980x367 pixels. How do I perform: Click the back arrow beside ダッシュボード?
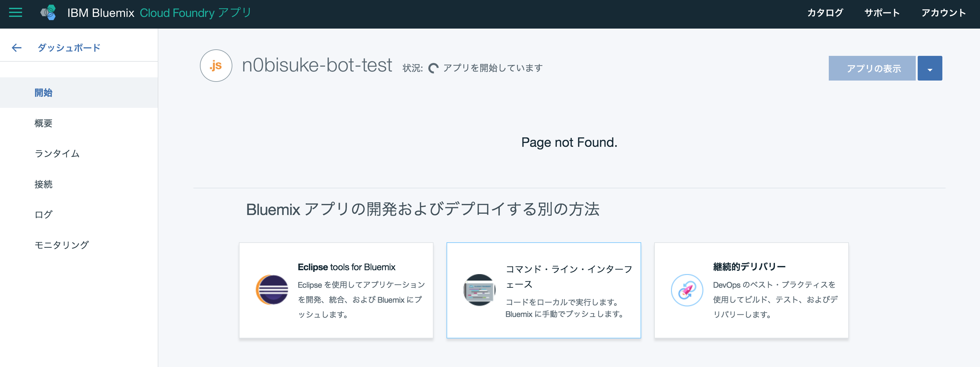[x=16, y=47]
